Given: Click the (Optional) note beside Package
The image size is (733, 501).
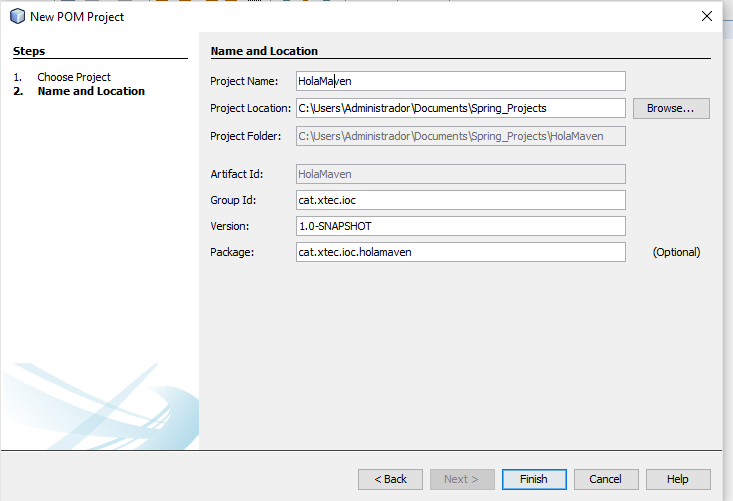Looking at the screenshot, I should point(676,252).
